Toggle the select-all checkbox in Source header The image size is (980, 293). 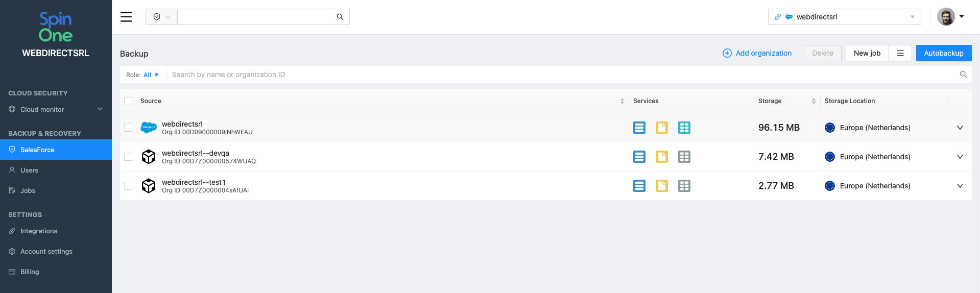tap(128, 101)
